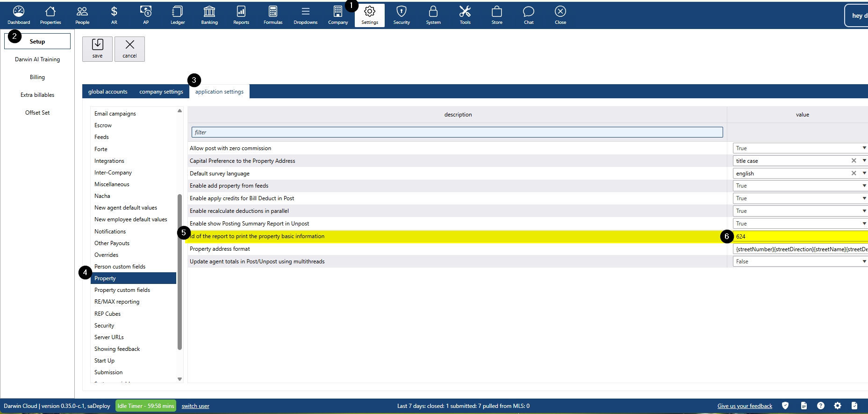Viewport: 868px width, 414px height.
Task: Expand Default survey language dropdown
Action: pyautogui.click(x=864, y=173)
